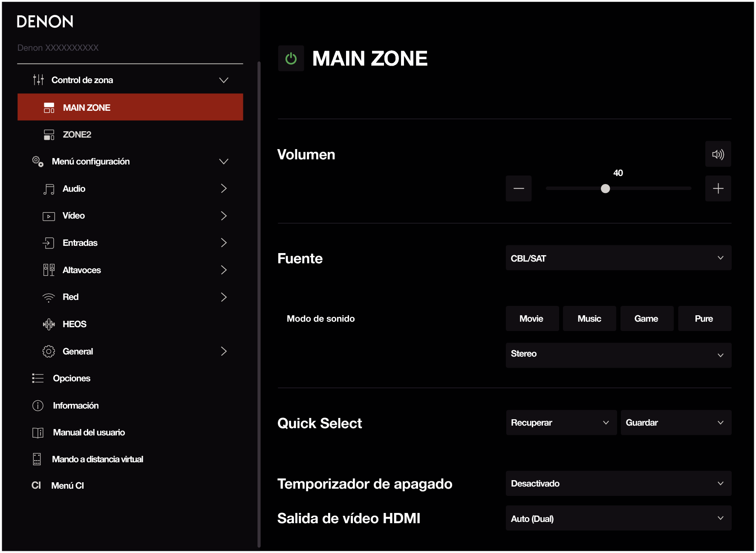Expand the Red submenu arrow
Viewport: 756px width, 553px height.
224,297
